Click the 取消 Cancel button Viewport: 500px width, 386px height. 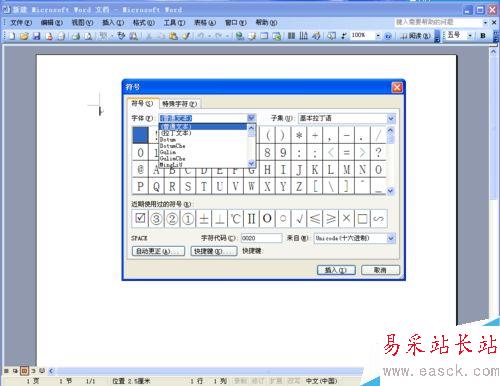click(x=380, y=270)
